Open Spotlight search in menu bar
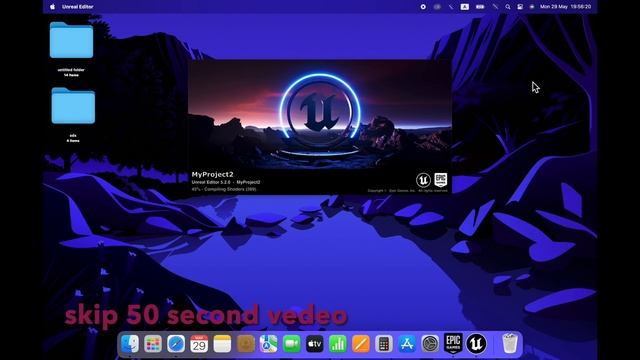 click(x=507, y=7)
